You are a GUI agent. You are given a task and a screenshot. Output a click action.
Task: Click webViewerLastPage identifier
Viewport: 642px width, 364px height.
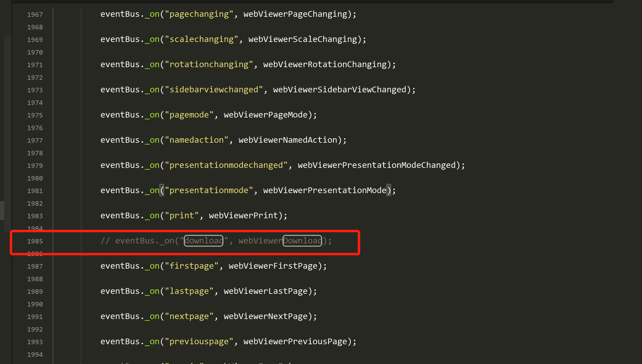[x=265, y=291]
